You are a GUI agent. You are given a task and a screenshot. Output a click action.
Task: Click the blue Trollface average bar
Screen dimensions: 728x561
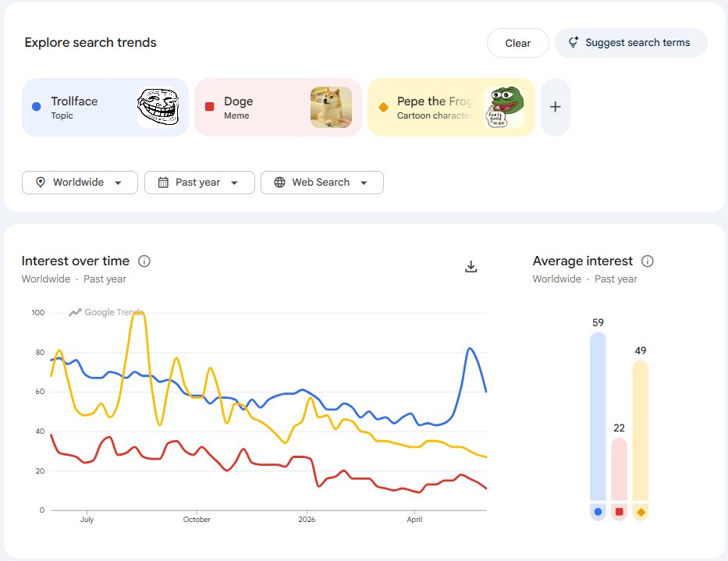[598, 417]
